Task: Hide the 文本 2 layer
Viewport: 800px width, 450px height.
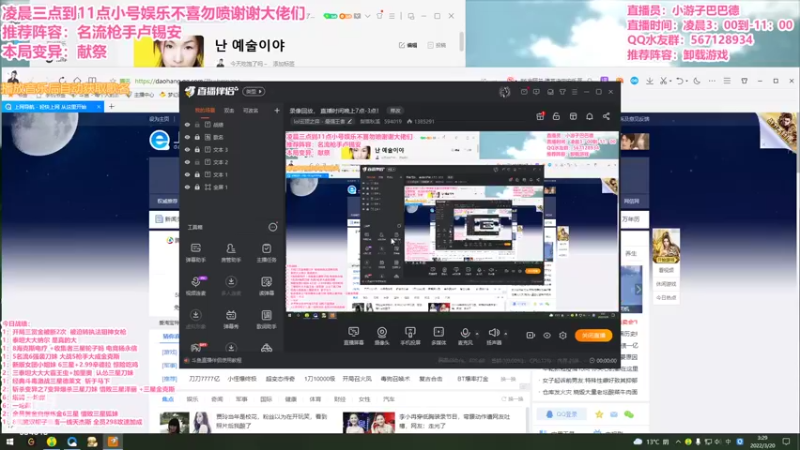Action: [187, 162]
